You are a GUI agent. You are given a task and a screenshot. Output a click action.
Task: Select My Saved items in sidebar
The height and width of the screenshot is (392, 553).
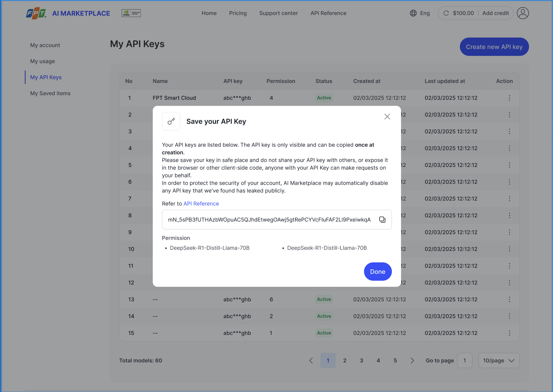tap(50, 93)
